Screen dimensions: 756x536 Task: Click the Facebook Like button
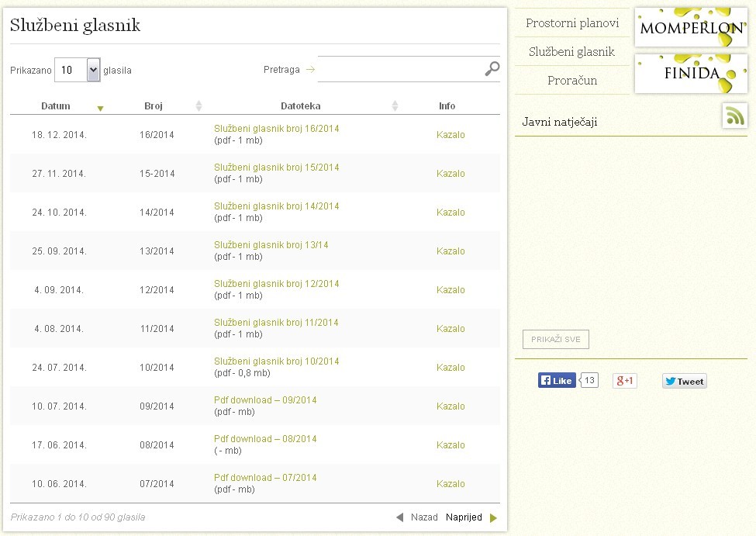pyautogui.click(x=557, y=380)
